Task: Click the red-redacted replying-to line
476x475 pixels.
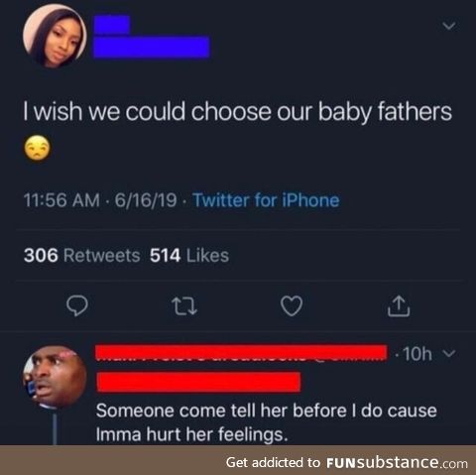Action: click(x=198, y=382)
